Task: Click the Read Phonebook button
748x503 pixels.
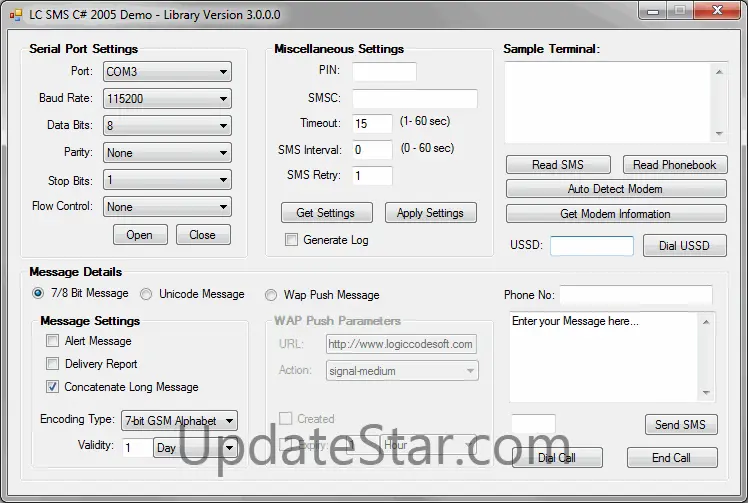Action: pyautogui.click(x=675, y=165)
